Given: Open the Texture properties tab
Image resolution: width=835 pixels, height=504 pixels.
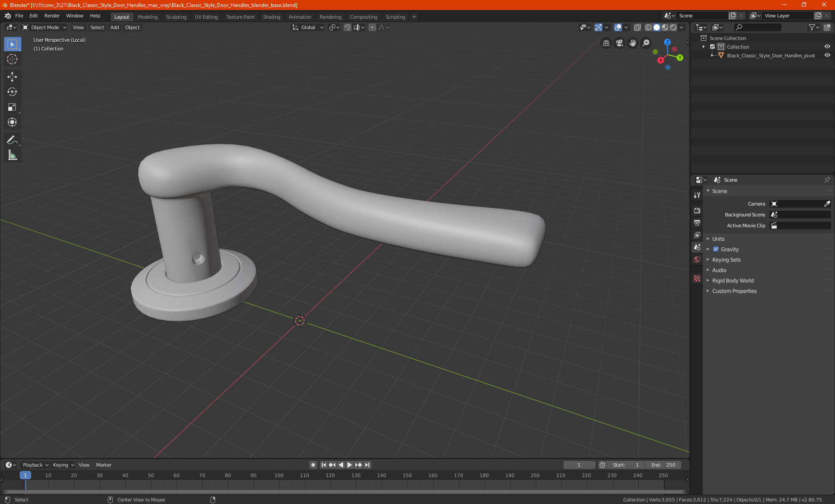Looking at the screenshot, I should [697, 279].
